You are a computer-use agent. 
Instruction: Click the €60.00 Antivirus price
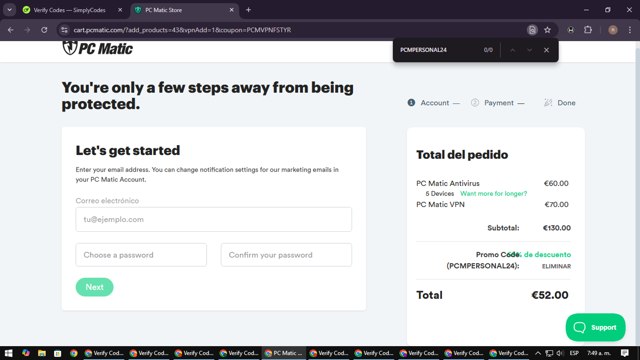tap(556, 183)
